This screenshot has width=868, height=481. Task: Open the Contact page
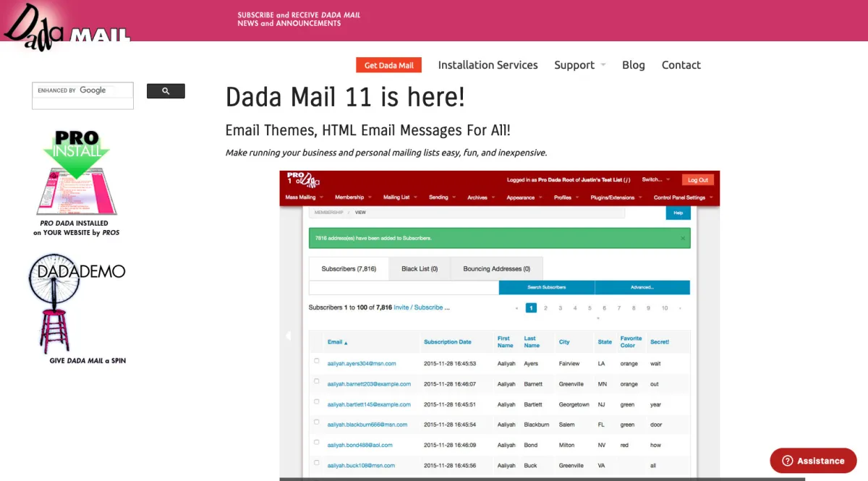681,65
